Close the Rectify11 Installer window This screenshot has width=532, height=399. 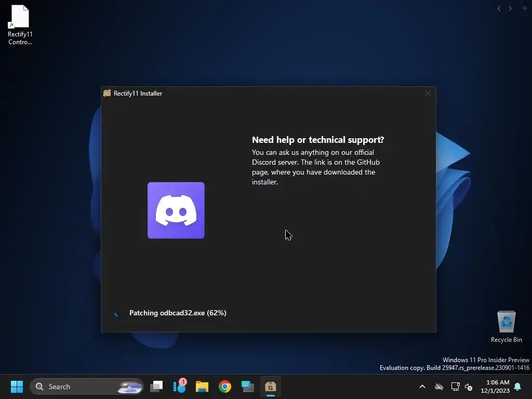428,94
